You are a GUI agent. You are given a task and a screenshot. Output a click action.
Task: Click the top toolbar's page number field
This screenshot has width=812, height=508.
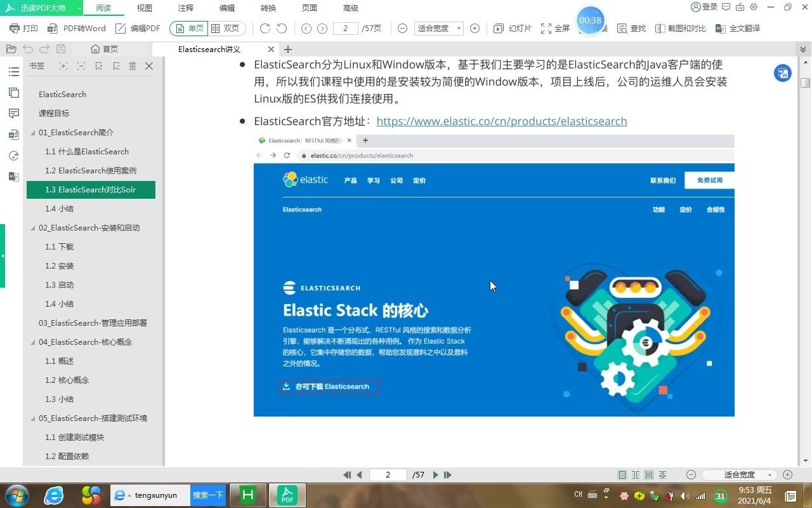[x=346, y=29]
